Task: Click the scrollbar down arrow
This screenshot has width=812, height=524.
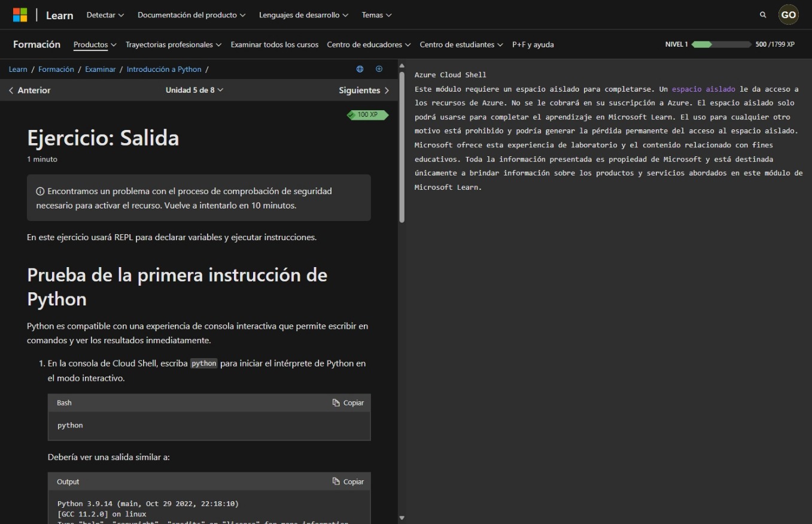Action: point(402,518)
